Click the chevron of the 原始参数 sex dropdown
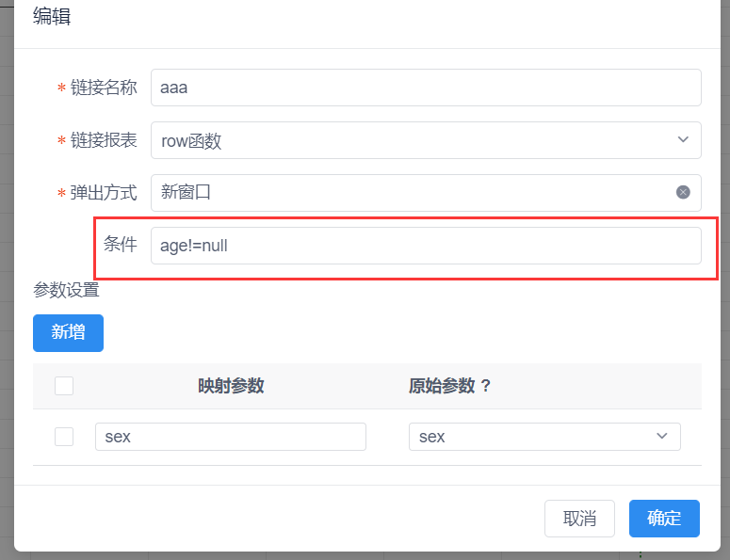The height and width of the screenshot is (560, 730). pos(662,437)
